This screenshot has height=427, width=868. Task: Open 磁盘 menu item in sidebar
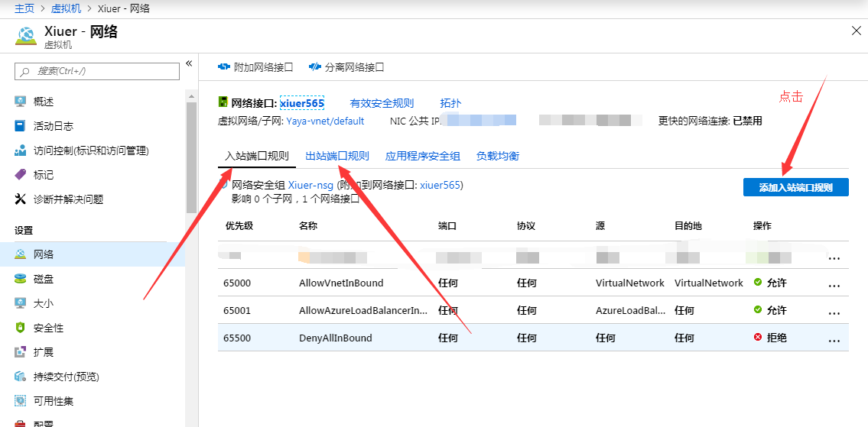tap(93, 280)
